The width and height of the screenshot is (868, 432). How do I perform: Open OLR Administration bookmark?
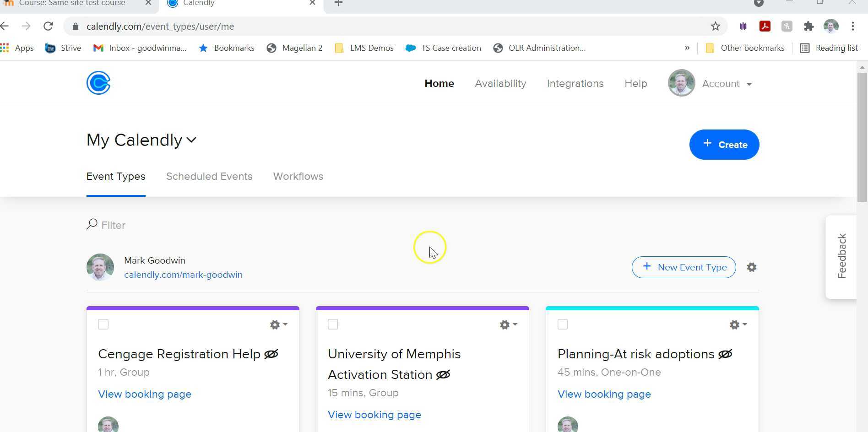pos(540,48)
